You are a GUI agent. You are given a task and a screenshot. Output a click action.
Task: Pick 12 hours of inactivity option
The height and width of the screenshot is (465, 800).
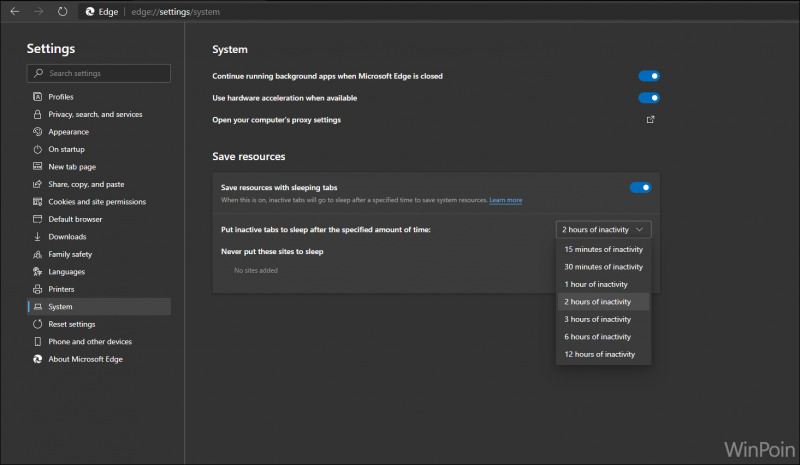click(604, 354)
